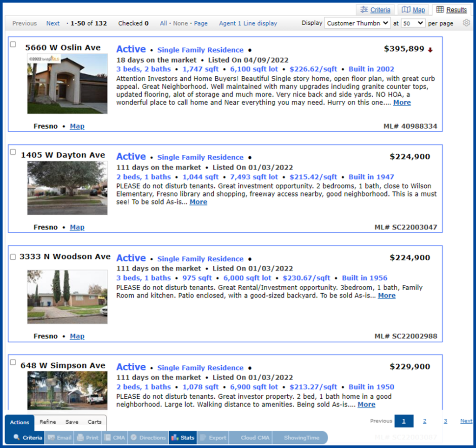Switch to the Refine tab

pyautogui.click(x=47, y=422)
